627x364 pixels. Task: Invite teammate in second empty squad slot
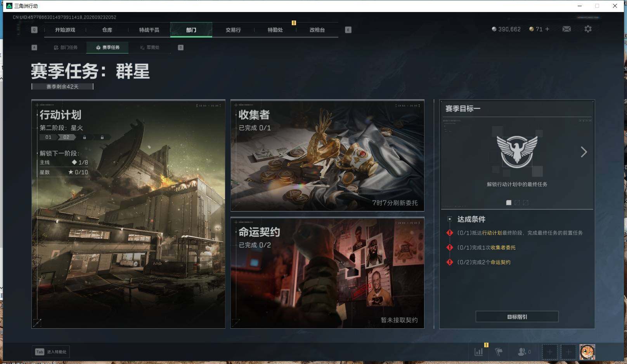(568, 352)
